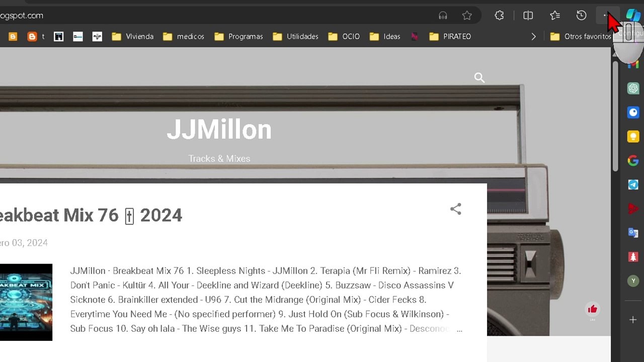Open the red arrow sidebar app

pyautogui.click(x=633, y=209)
